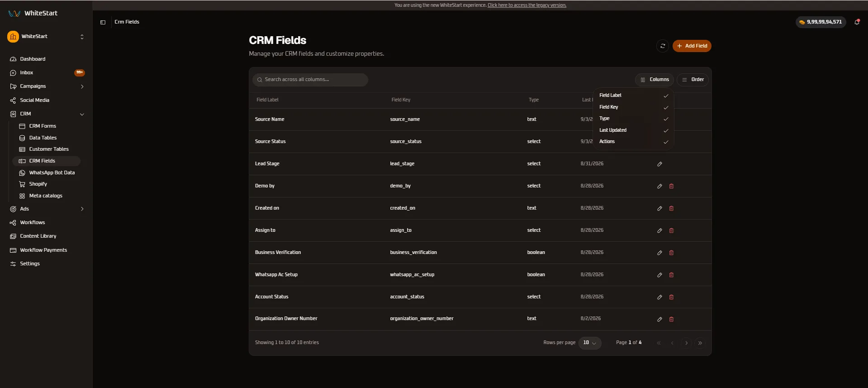Delete the Assign to field
This screenshot has width=868, height=388.
pyautogui.click(x=671, y=230)
